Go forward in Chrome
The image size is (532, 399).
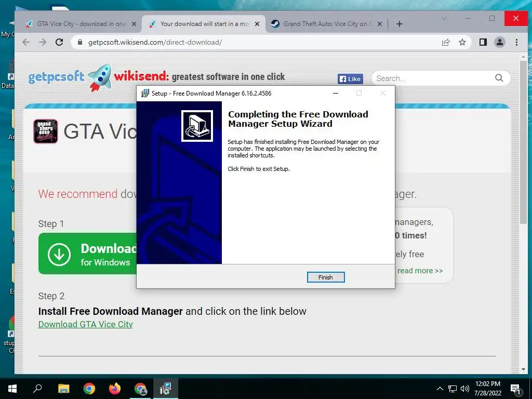pos(43,42)
